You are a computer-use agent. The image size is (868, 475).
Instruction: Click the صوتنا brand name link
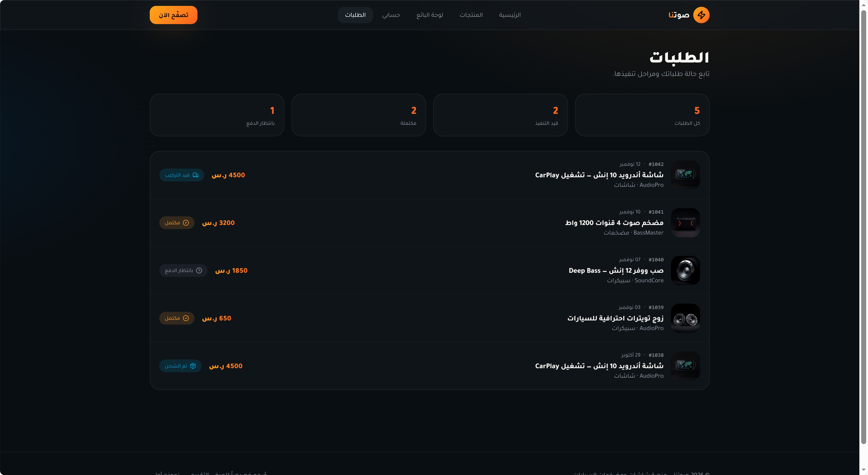click(x=679, y=15)
